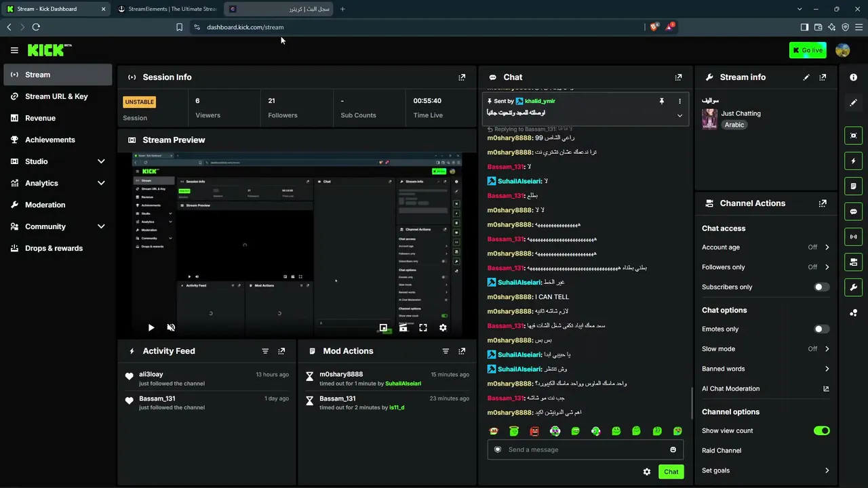868x488 pixels.
Task: Play the Stream Preview video
Action: tap(151, 327)
